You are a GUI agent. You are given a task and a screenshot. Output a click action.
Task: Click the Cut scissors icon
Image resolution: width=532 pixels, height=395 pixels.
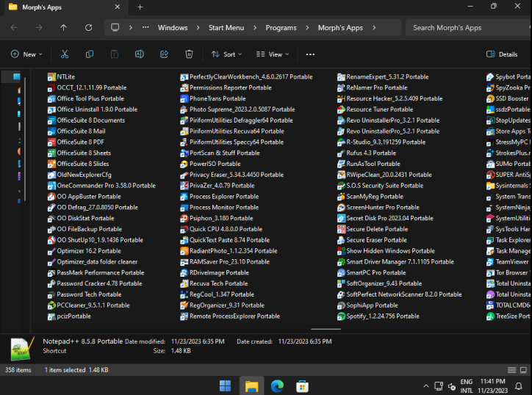(65, 54)
